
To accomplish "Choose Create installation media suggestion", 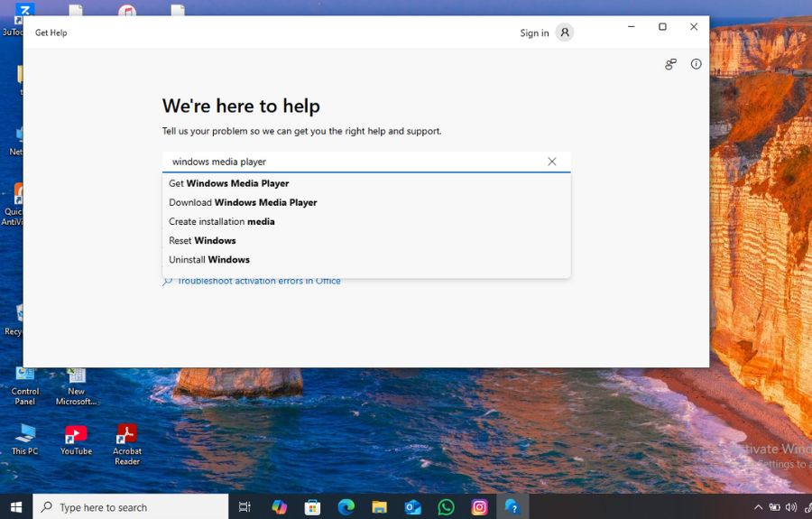I will tap(366, 222).
